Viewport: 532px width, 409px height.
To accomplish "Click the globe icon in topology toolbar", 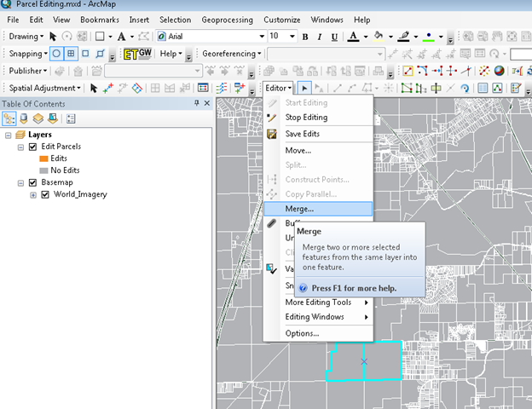I will click(x=499, y=71).
